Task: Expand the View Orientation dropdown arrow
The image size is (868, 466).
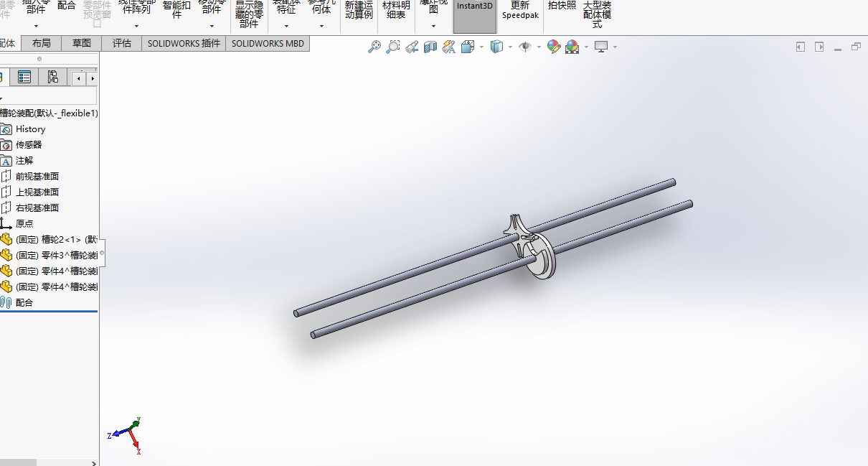Action: 481,47
